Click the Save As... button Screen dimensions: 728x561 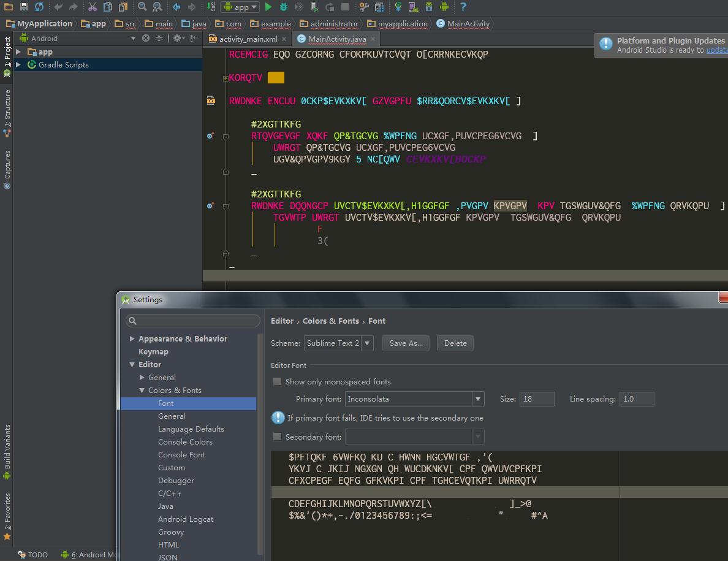406,343
